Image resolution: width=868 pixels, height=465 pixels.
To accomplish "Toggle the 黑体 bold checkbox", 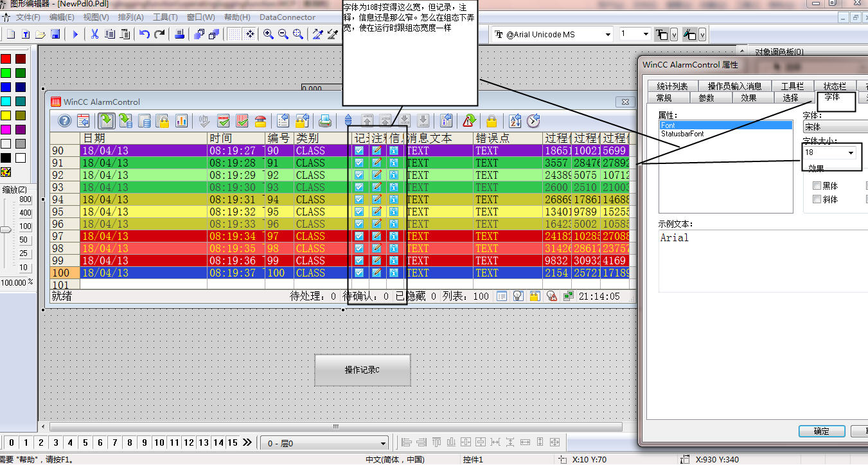I will tap(817, 186).
